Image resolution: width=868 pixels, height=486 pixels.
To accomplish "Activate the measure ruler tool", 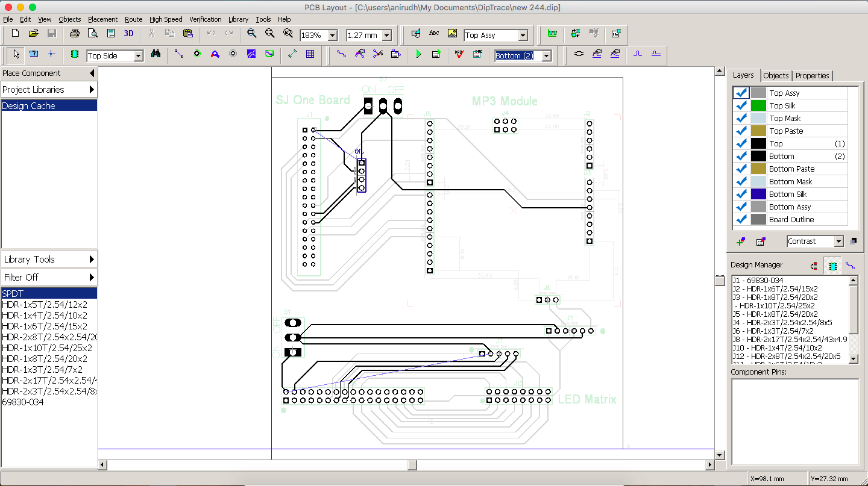I will click(x=34, y=54).
